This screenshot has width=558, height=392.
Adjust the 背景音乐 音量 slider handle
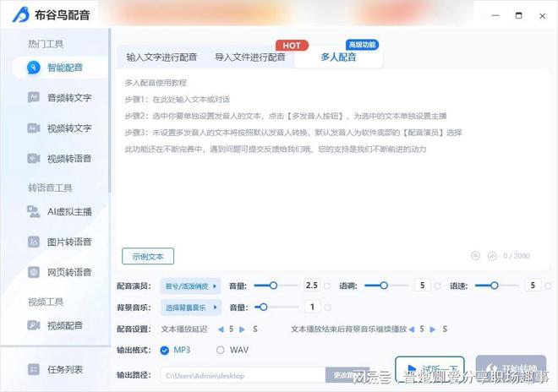pos(263,307)
